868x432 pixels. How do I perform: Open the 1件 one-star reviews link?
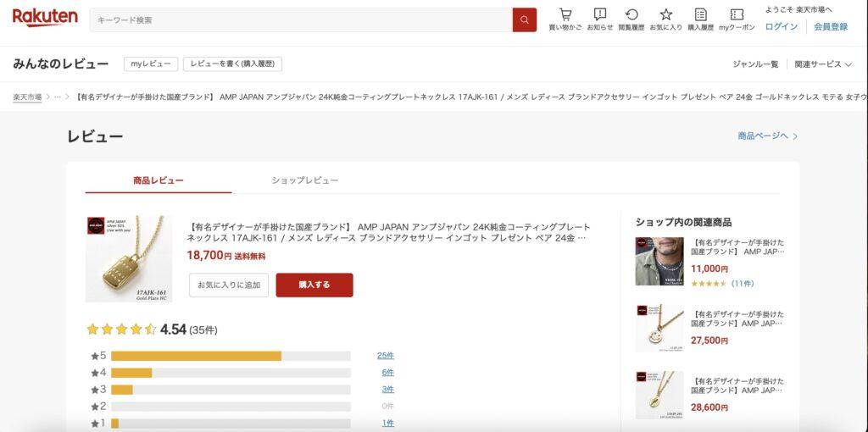388,424
